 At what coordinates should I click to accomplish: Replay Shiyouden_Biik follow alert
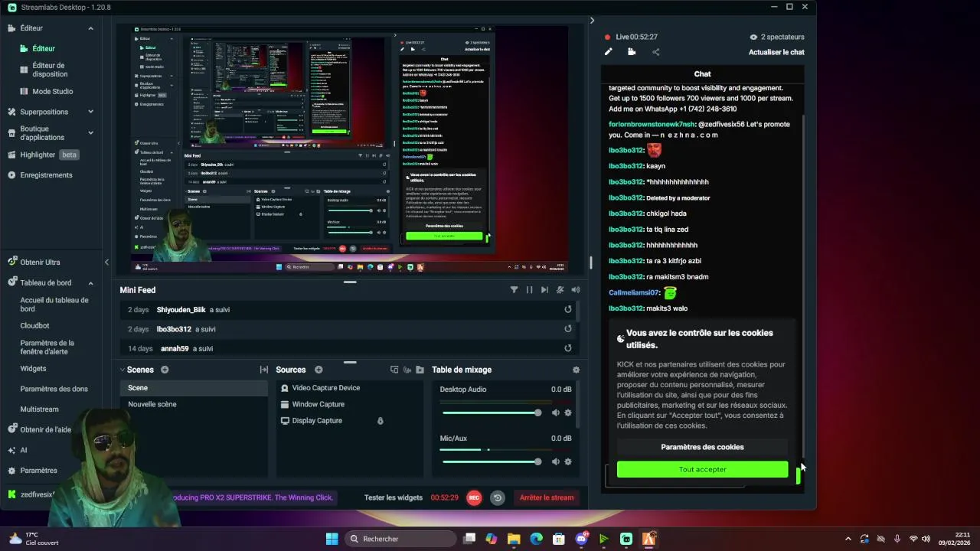click(568, 309)
